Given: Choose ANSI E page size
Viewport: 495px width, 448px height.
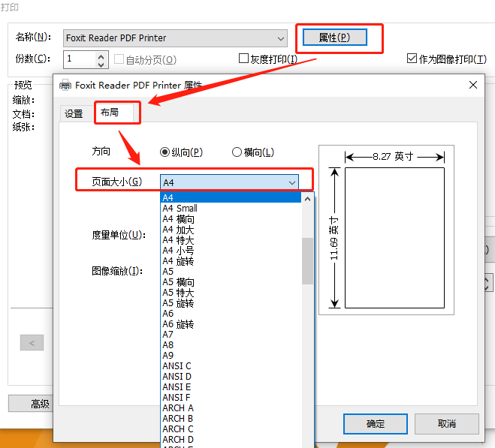Looking at the screenshot, I should click(231, 386).
